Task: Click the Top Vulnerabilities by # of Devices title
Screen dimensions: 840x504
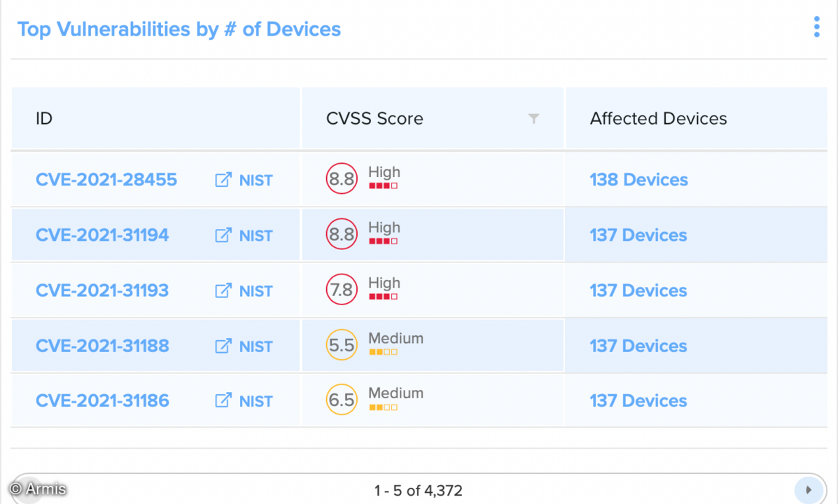Action: pos(179,29)
